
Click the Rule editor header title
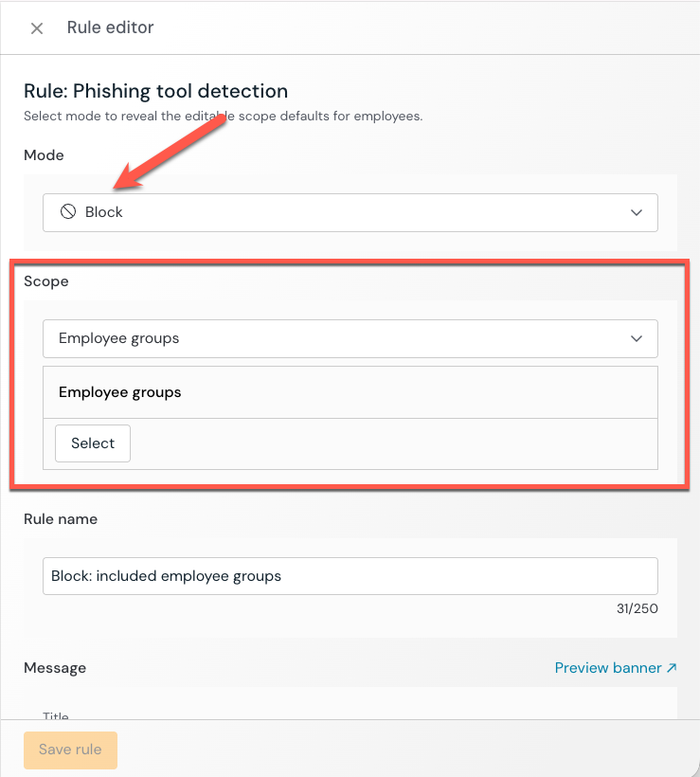[x=110, y=27]
